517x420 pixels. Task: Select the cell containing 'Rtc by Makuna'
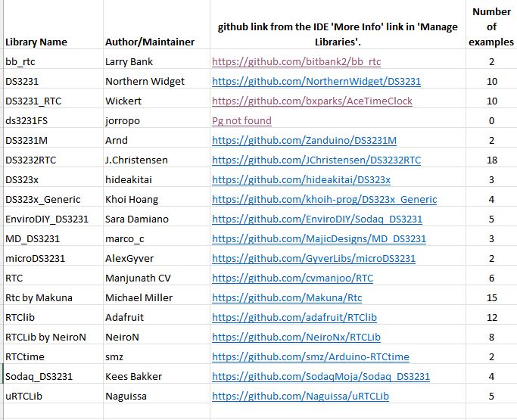pos(53,297)
